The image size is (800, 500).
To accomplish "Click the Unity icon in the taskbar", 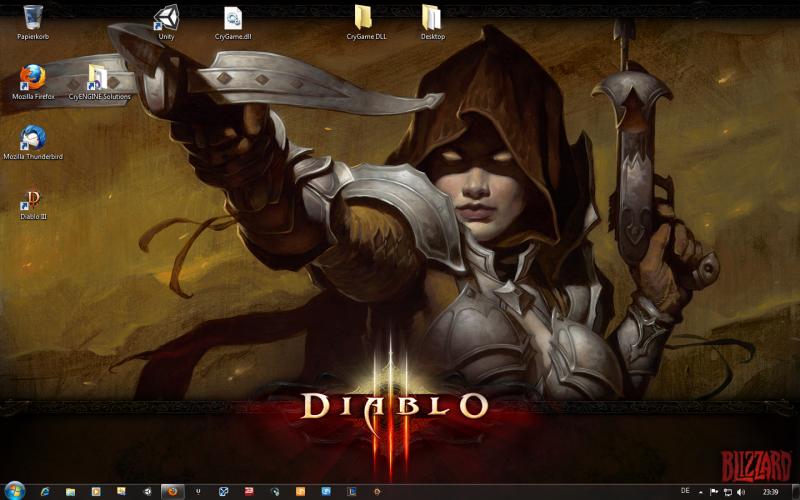I will point(147,492).
